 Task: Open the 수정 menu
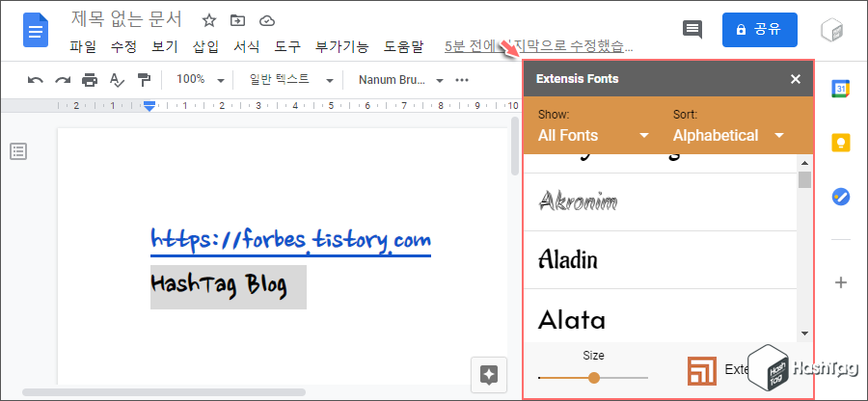point(123,46)
